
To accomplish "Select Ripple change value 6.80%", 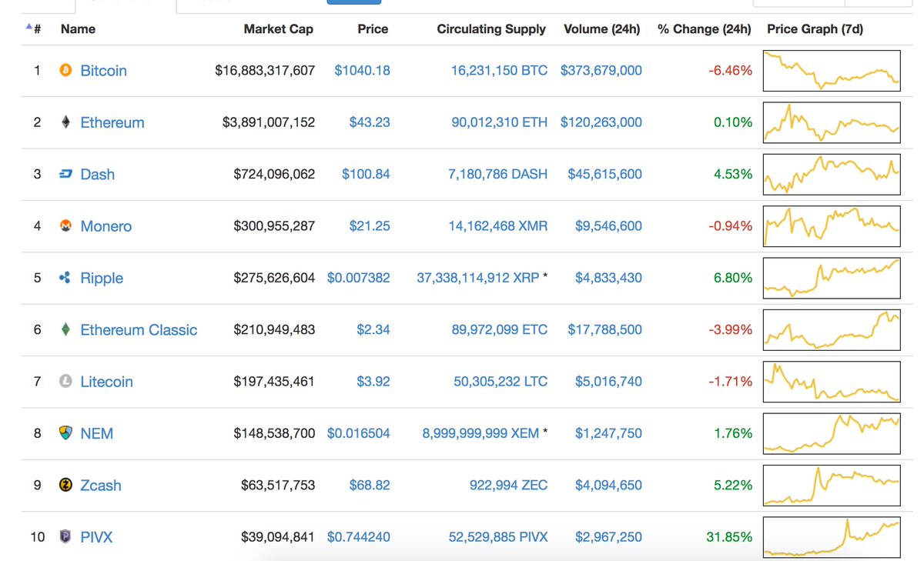I will (733, 278).
